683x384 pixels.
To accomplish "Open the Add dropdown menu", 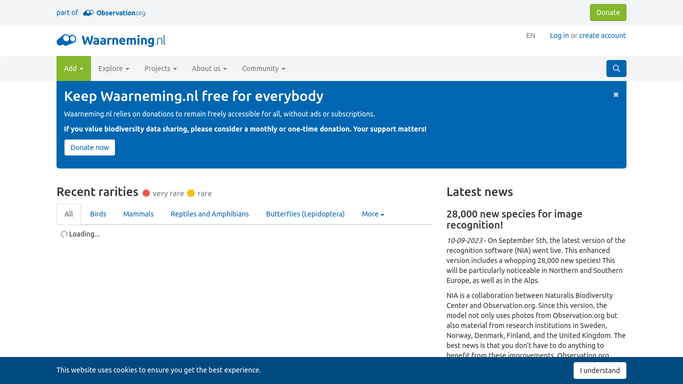I will point(74,68).
